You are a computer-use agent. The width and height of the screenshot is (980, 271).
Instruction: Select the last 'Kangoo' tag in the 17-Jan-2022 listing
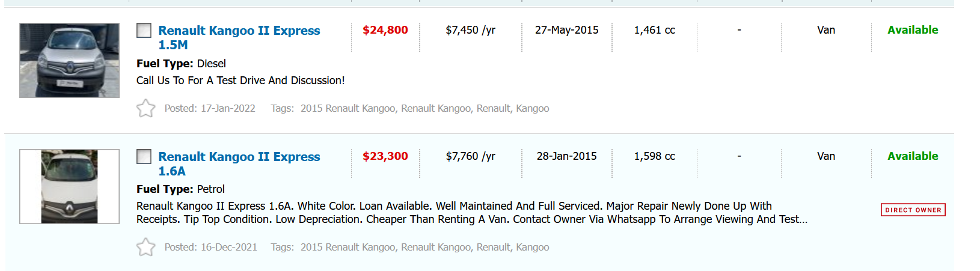pos(532,109)
